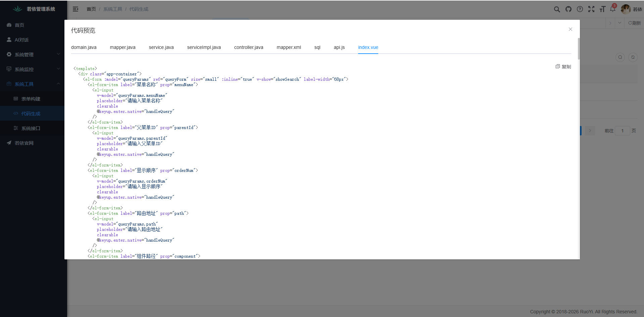
Task: Open the domain.java tab
Action: (x=84, y=47)
